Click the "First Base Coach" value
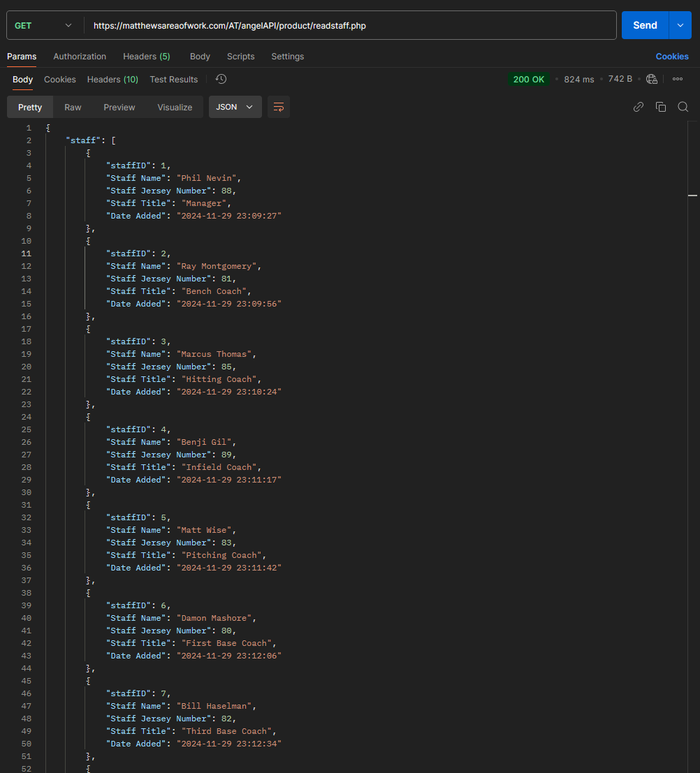Viewport: 700px width, 773px height. [x=226, y=643]
